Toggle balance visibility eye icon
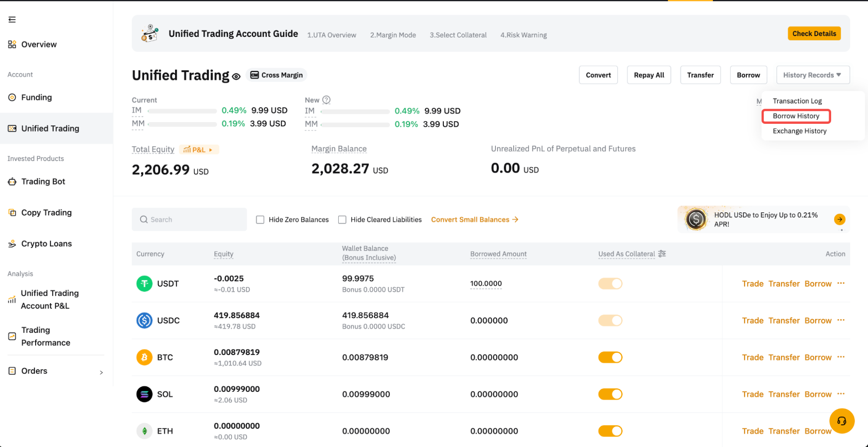The height and width of the screenshot is (447, 868). point(236,77)
